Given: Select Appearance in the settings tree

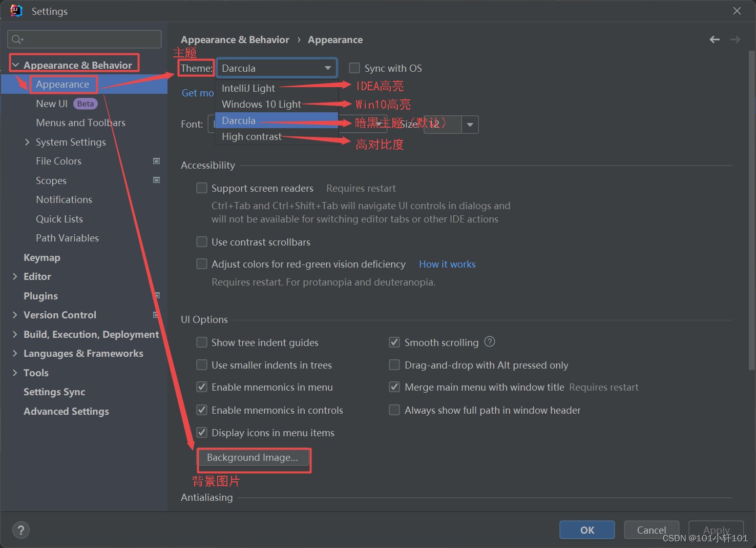Looking at the screenshot, I should [62, 84].
